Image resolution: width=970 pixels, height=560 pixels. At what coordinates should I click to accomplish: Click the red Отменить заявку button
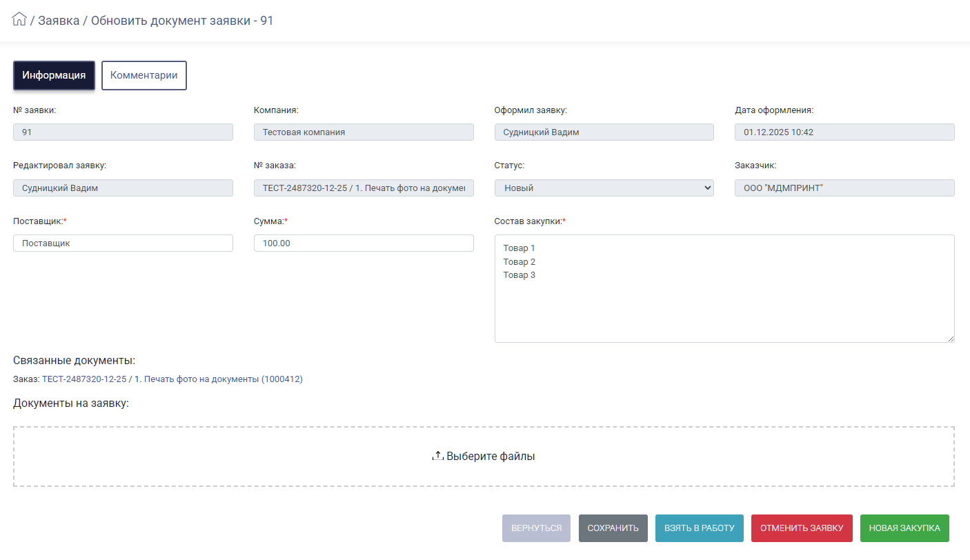tap(802, 528)
